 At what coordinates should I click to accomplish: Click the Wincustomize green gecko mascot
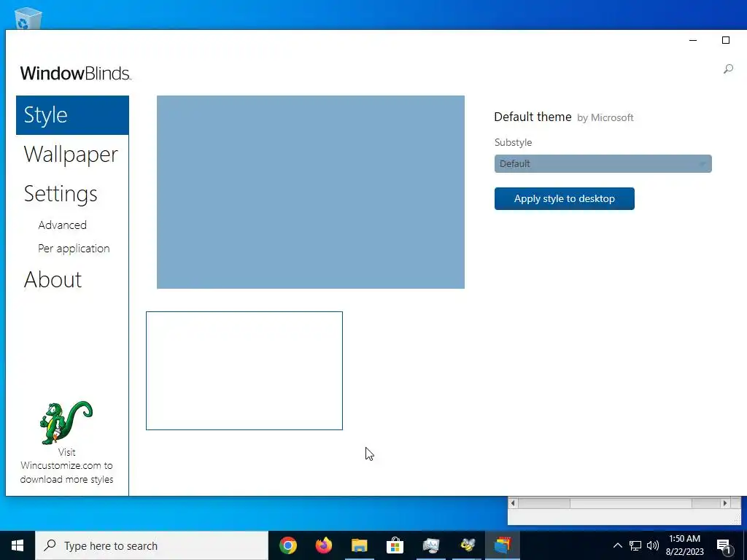point(66,423)
